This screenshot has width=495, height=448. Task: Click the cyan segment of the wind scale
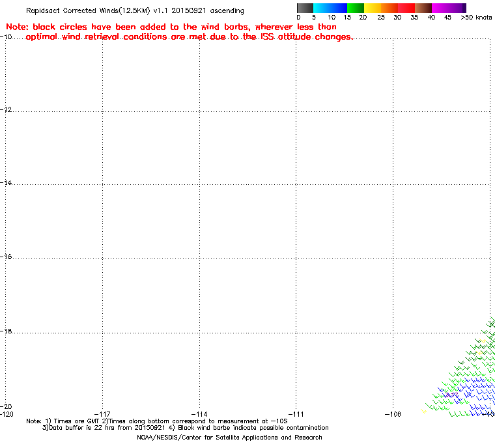(321, 8)
